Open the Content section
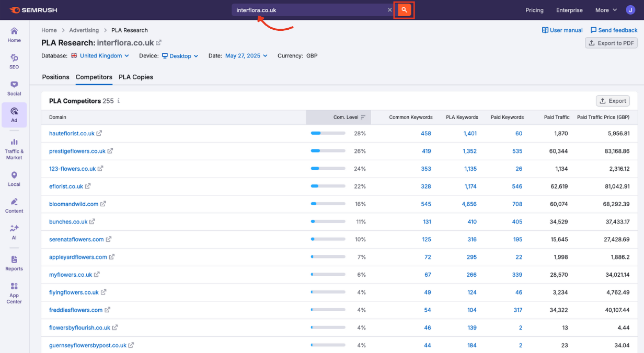This screenshot has width=644, height=353. tap(14, 204)
